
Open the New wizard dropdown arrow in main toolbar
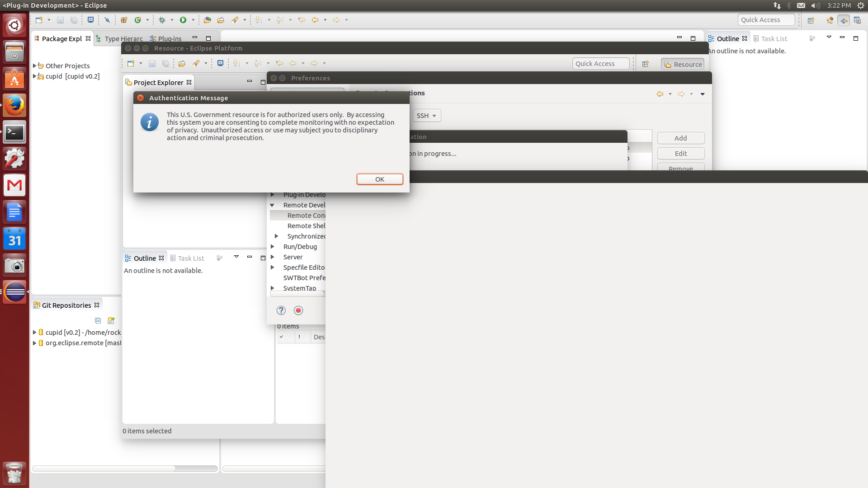click(x=49, y=20)
